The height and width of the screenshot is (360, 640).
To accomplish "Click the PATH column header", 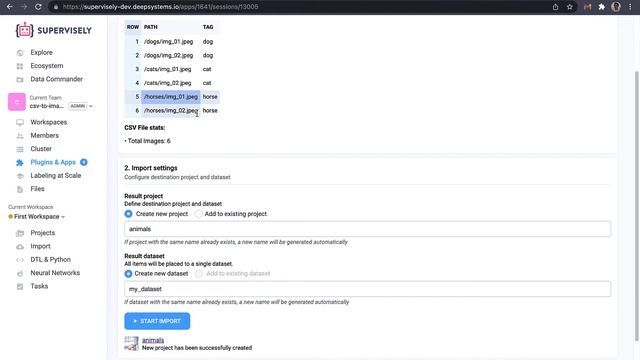I will [151, 27].
